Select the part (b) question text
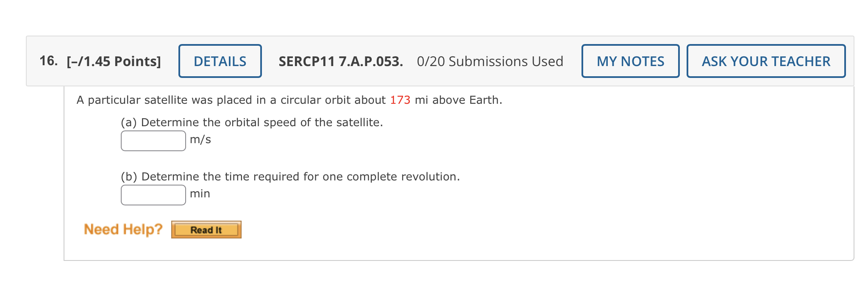The image size is (868, 288). (290, 177)
